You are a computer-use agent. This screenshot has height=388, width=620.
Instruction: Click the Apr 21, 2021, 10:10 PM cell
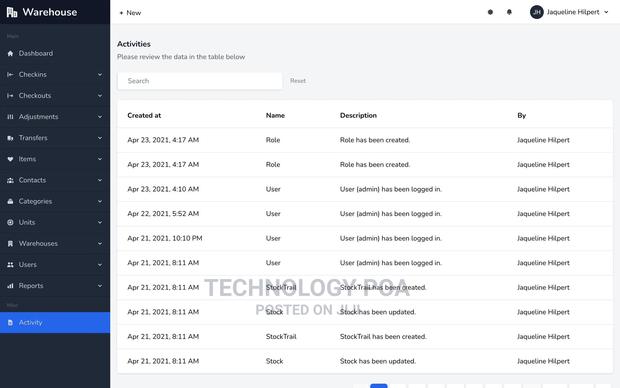tap(165, 238)
